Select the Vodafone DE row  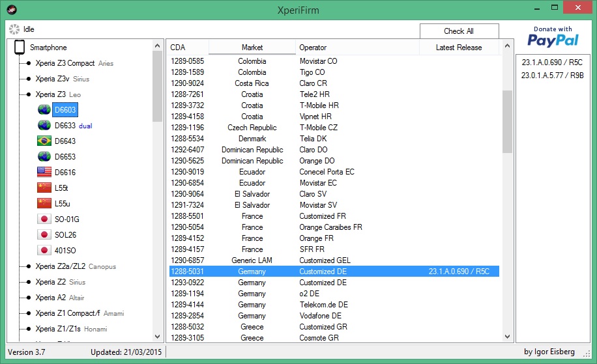point(334,315)
